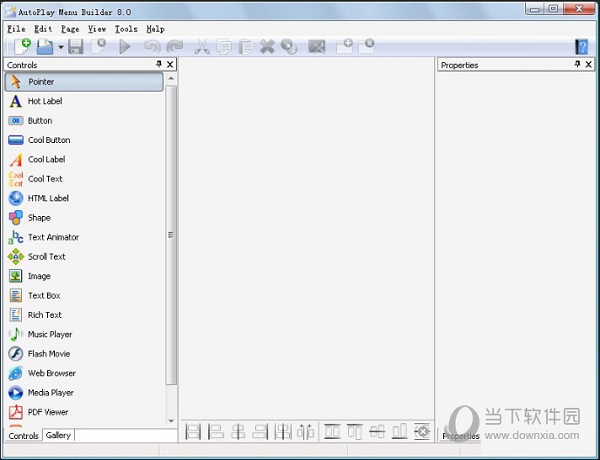Click the Redo toolbar icon
The height and width of the screenshot is (460, 600).
[x=175, y=47]
